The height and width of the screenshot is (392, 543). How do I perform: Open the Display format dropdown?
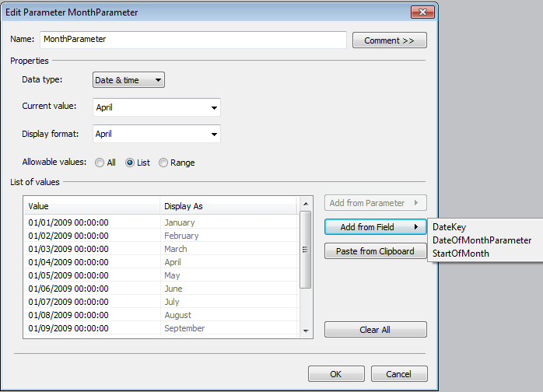pos(156,134)
